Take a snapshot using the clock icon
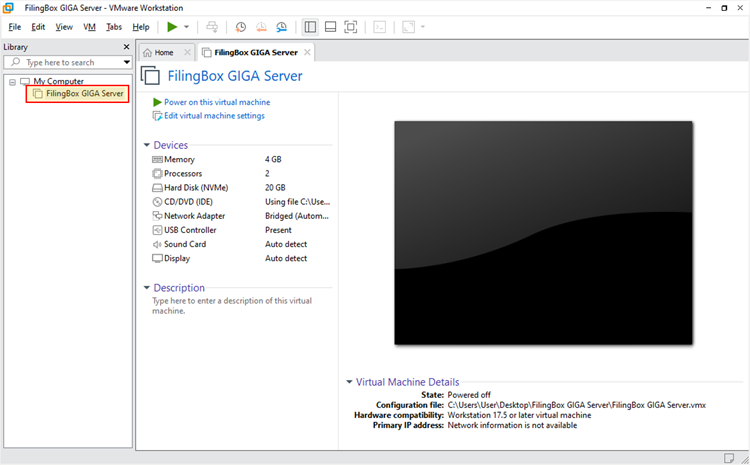The height and width of the screenshot is (465, 750). pos(240,27)
